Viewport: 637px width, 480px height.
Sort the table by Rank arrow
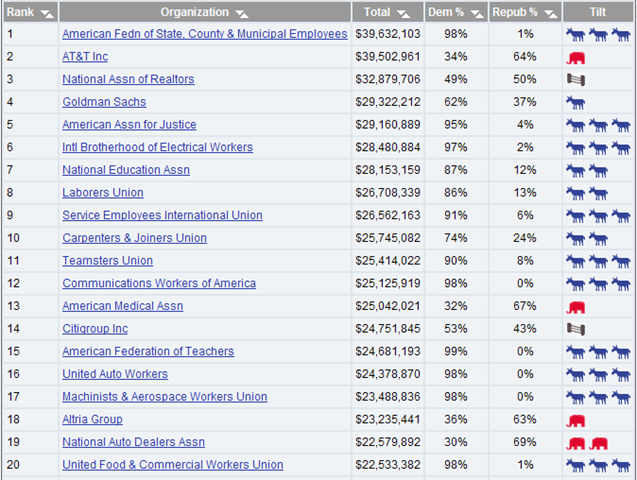tap(46, 14)
